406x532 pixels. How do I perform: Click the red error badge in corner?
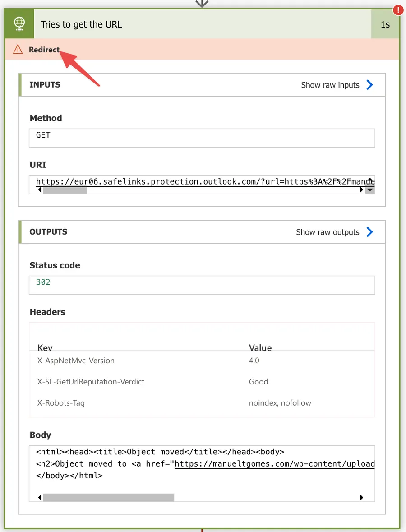pos(398,9)
